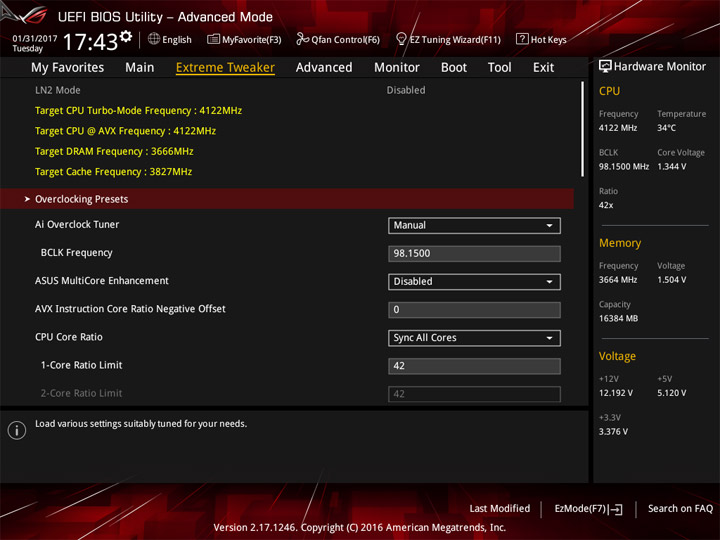Open the Monitor tab
This screenshot has height=540, width=720.
click(397, 68)
